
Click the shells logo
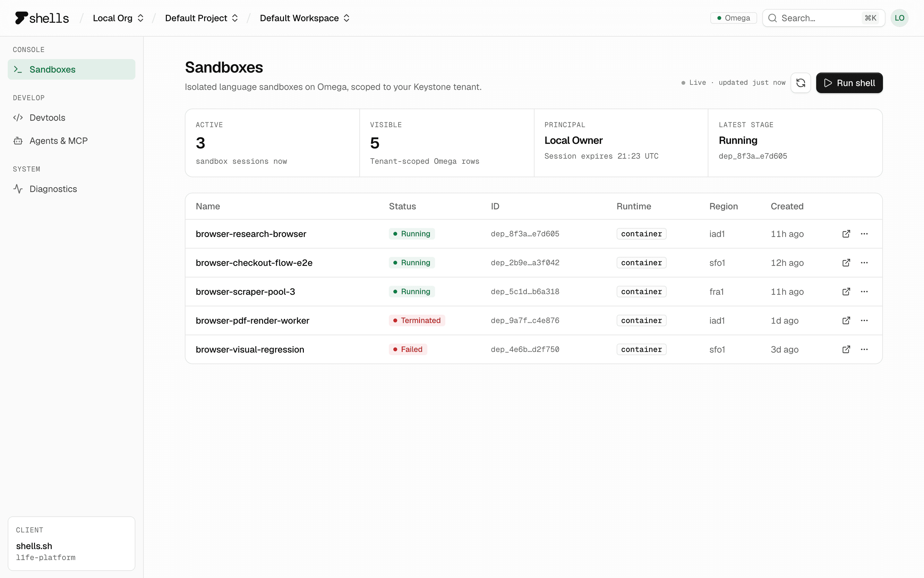(42, 18)
